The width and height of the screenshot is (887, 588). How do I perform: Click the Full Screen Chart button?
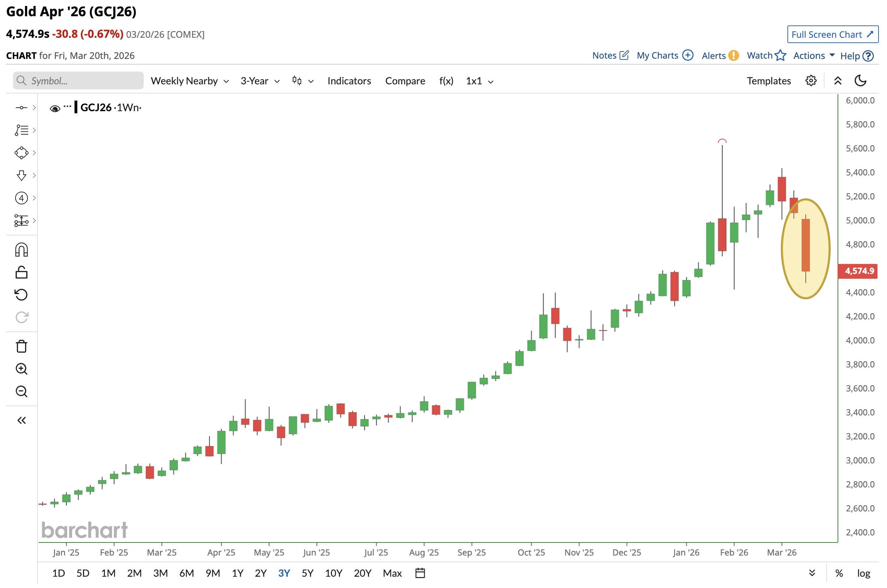pyautogui.click(x=833, y=35)
